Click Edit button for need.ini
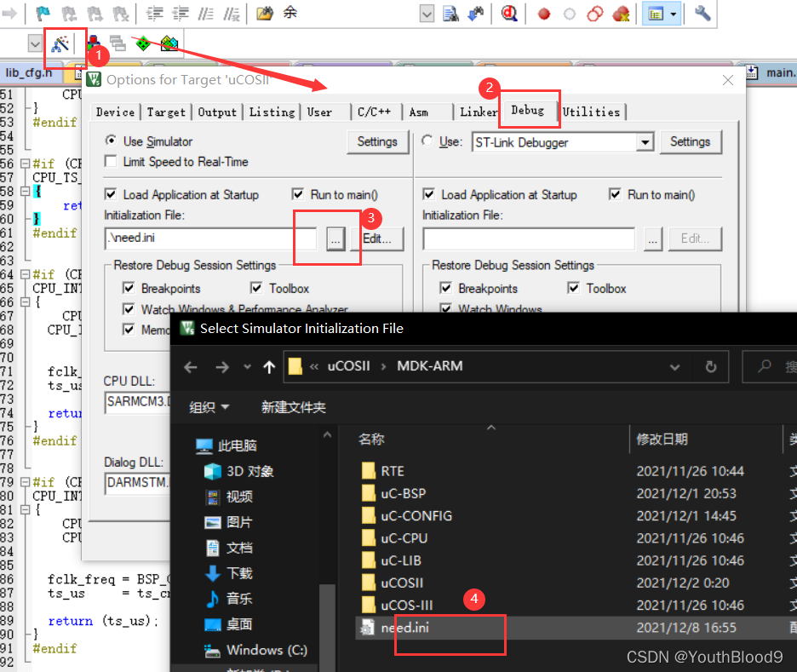 377,239
